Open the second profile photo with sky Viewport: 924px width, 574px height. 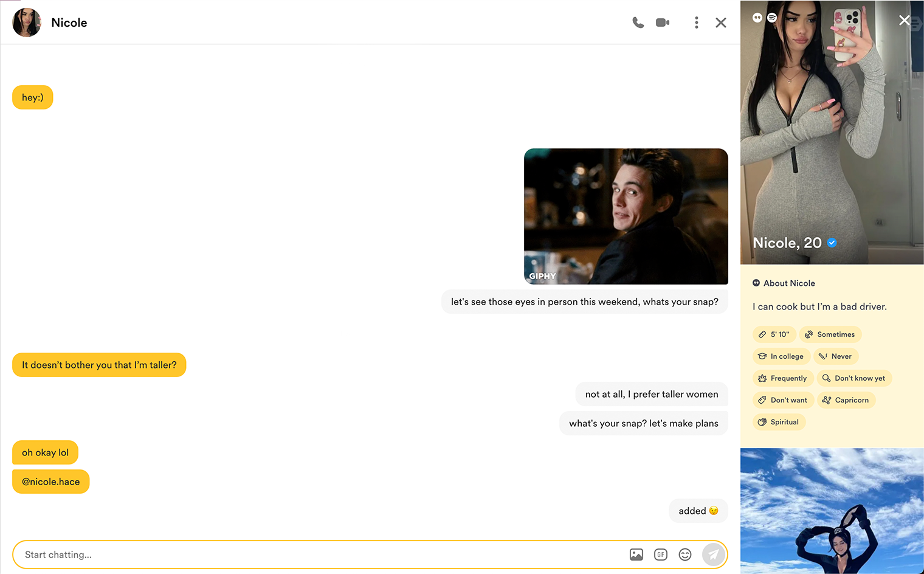[x=832, y=511]
